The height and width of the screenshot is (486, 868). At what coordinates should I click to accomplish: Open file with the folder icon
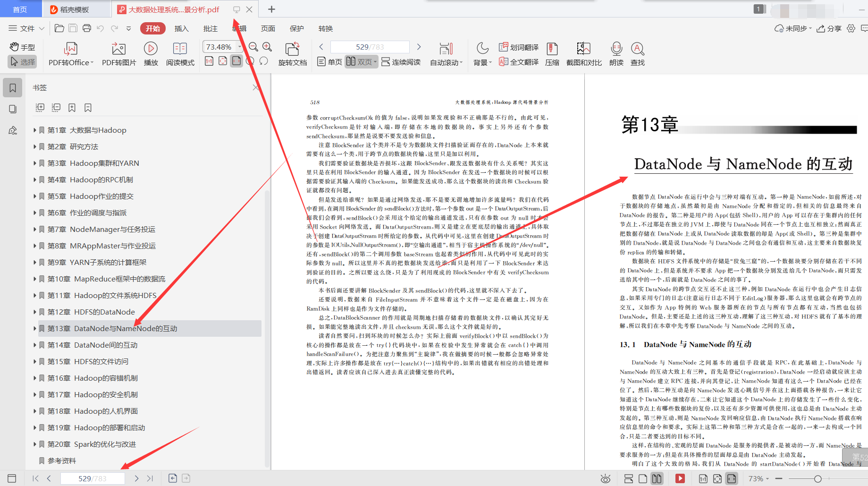coord(59,28)
